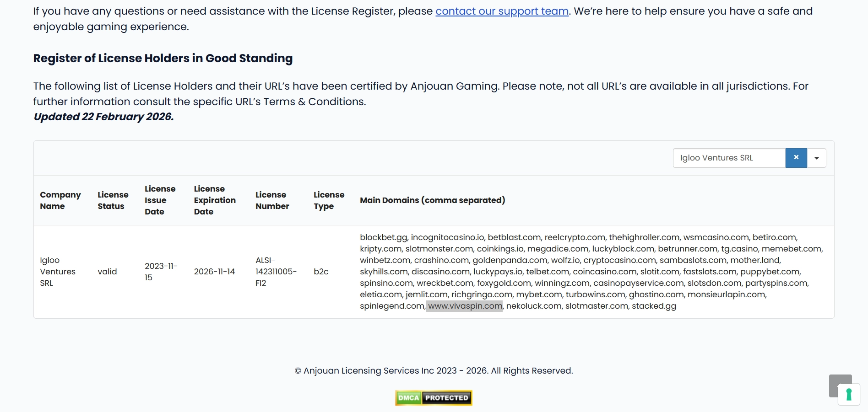Click the License Number column header

coord(272,200)
